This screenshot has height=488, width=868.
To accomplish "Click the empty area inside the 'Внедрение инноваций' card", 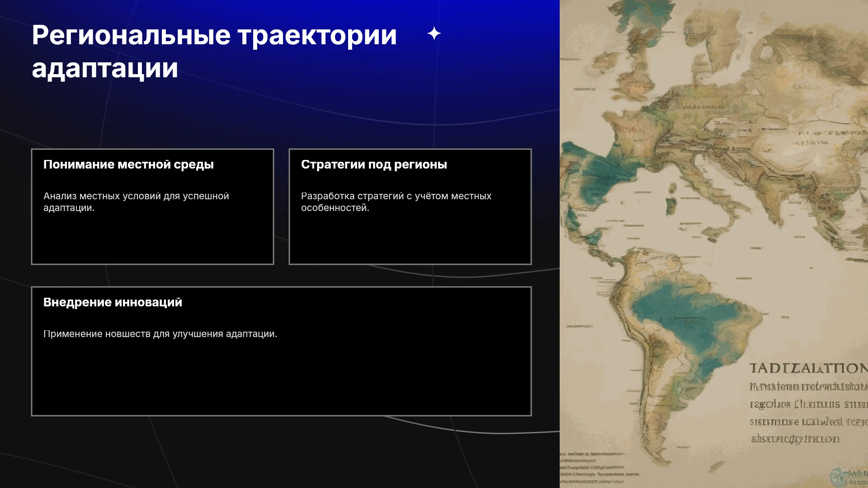I will (281, 380).
